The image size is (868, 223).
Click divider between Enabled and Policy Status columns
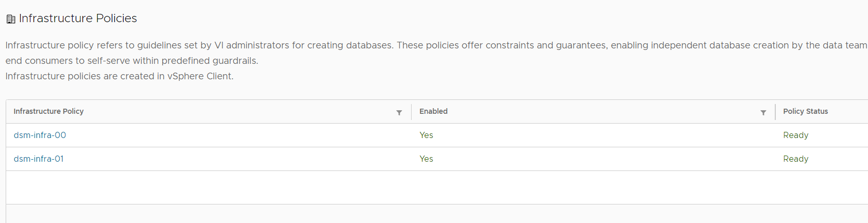coord(775,111)
